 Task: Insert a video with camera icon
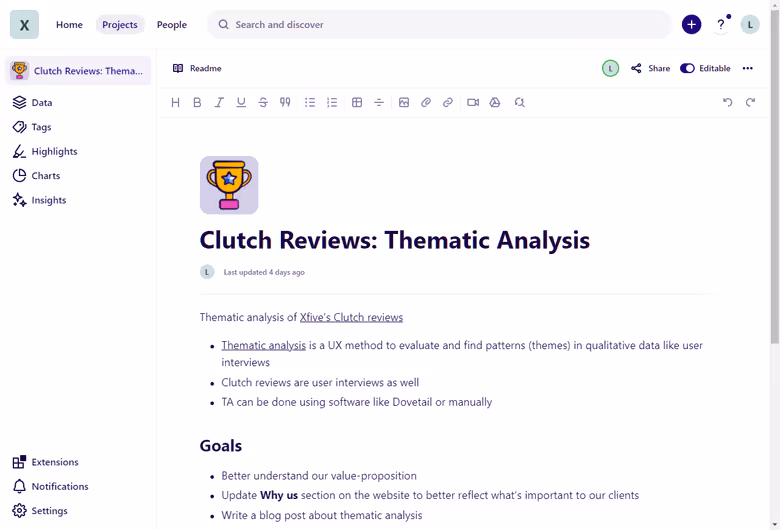(473, 103)
